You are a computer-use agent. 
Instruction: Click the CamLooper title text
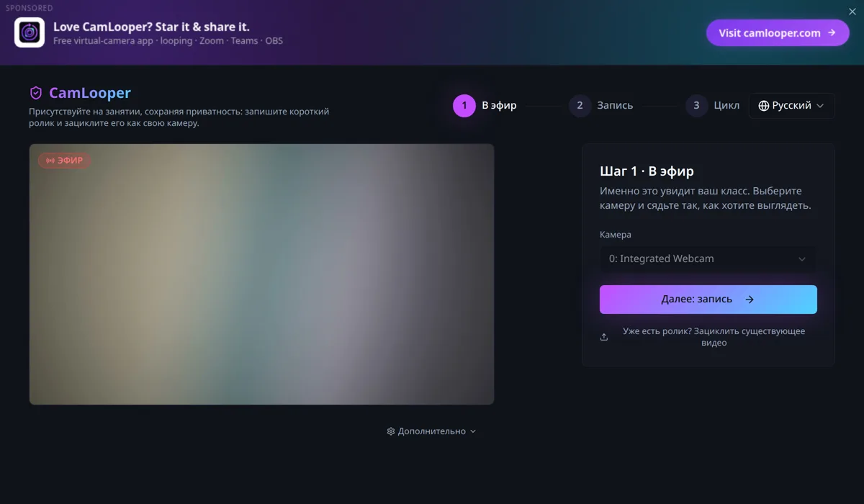(90, 93)
